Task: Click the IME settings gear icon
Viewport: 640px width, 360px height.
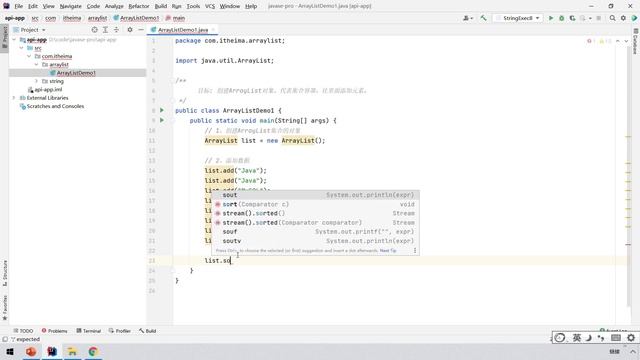Action: click(631, 338)
